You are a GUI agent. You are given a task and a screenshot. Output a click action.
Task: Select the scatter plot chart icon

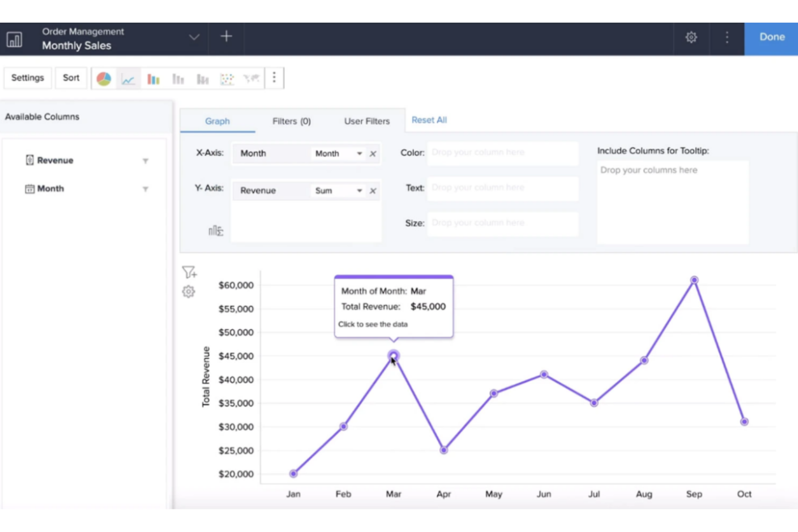click(x=227, y=79)
